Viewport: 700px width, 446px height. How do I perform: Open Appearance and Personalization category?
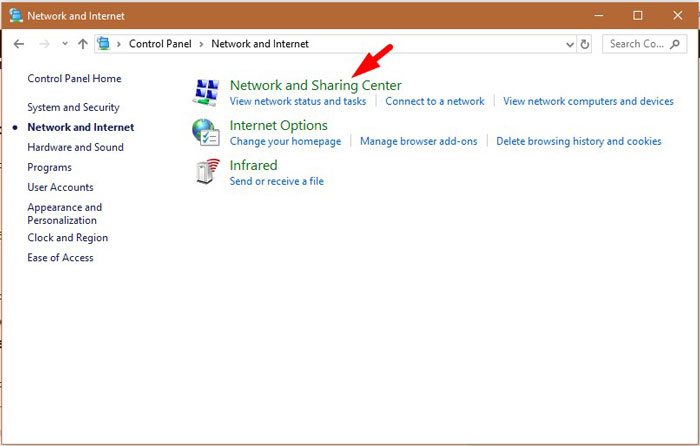tap(65, 214)
